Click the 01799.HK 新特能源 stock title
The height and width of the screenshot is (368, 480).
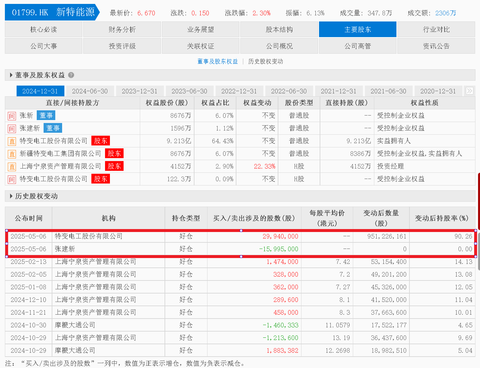click(53, 13)
